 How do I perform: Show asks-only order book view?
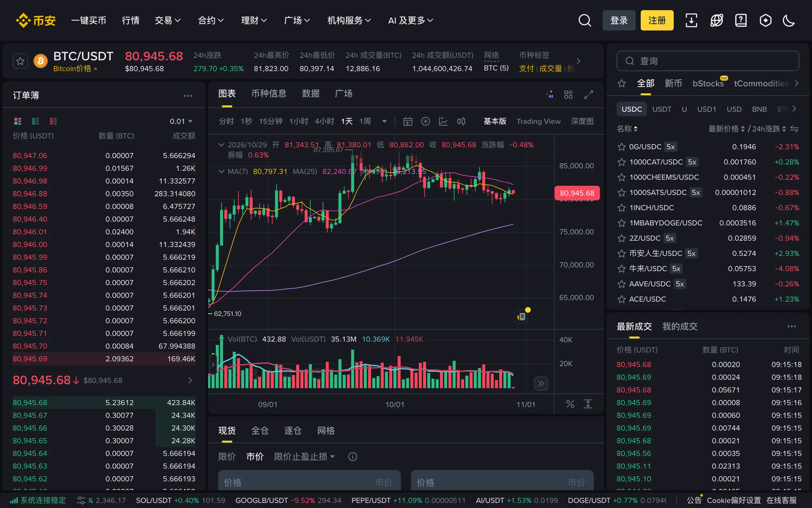click(x=53, y=121)
